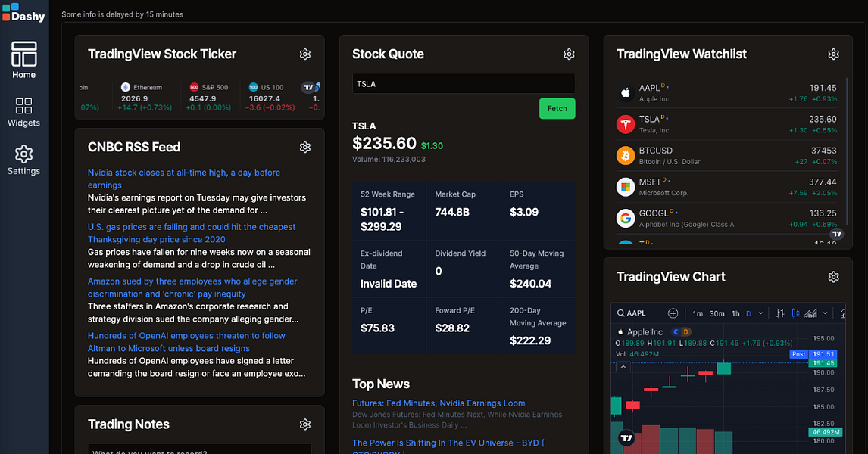Click the 50-Day Moving Average value $240.04
The width and height of the screenshot is (868, 454).
click(530, 284)
